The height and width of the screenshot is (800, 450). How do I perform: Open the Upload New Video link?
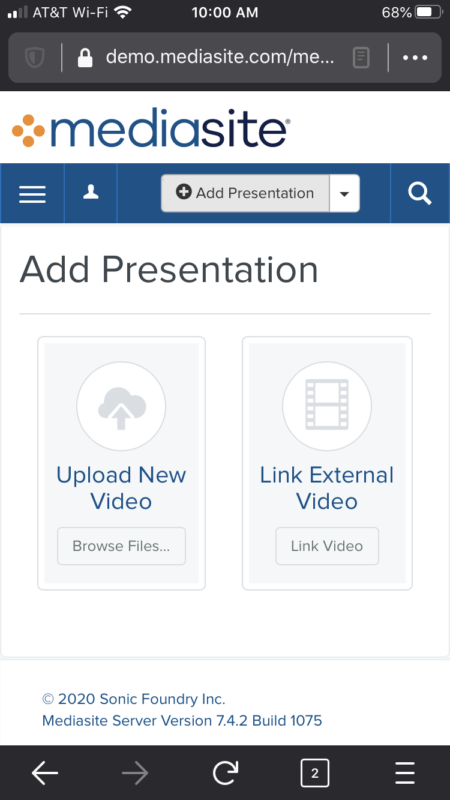coord(121,488)
